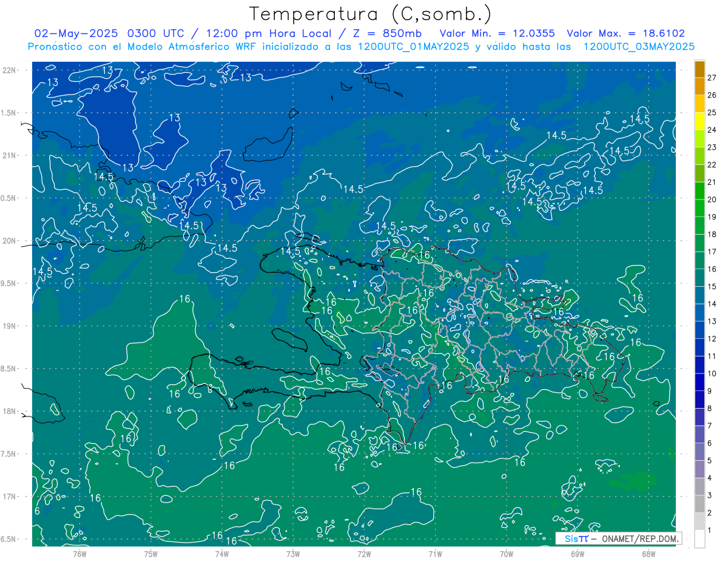
Task: Click the '2' value on the color scale
Action: coord(710,513)
